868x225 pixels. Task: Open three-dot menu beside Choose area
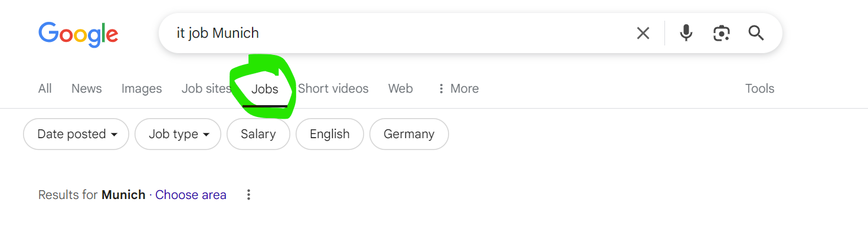click(248, 195)
